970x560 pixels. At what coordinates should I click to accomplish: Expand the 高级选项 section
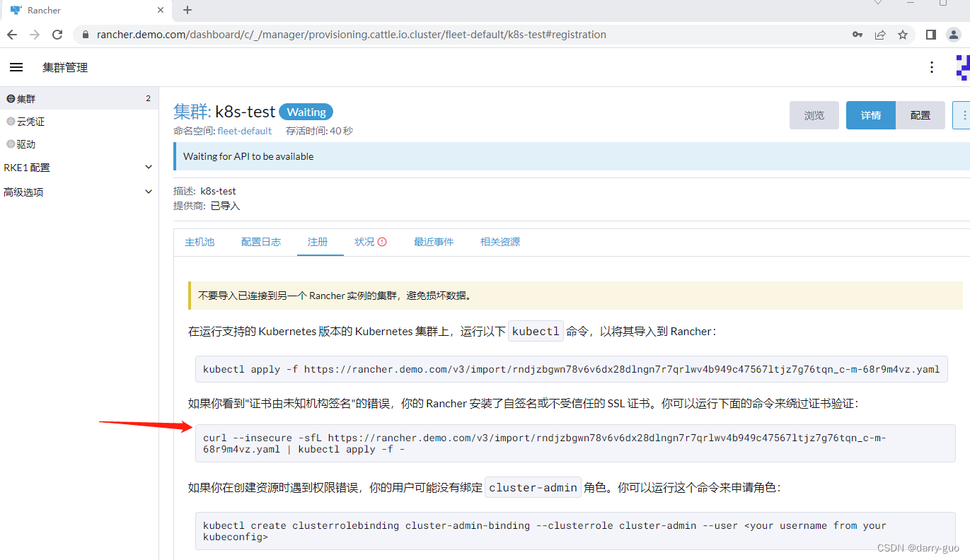(x=149, y=192)
